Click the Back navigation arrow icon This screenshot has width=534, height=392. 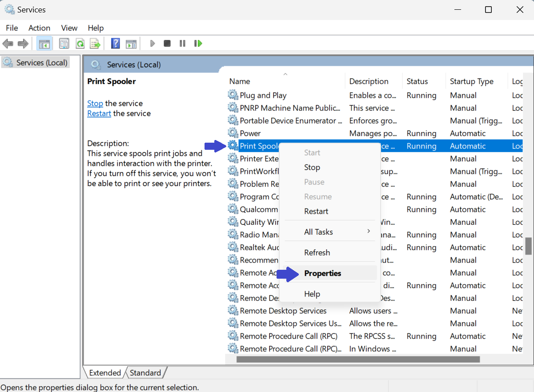tap(8, 43)
